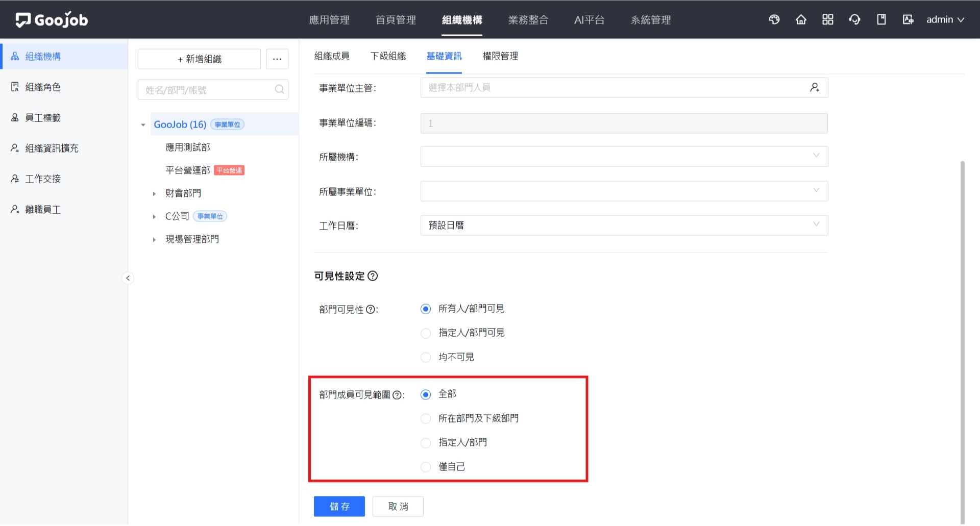This screenshot has height=526, width=980.
Task: Click the 組織資訊擴充 sidebar icon
Action: pyautogui.click(x=15, y=148)
